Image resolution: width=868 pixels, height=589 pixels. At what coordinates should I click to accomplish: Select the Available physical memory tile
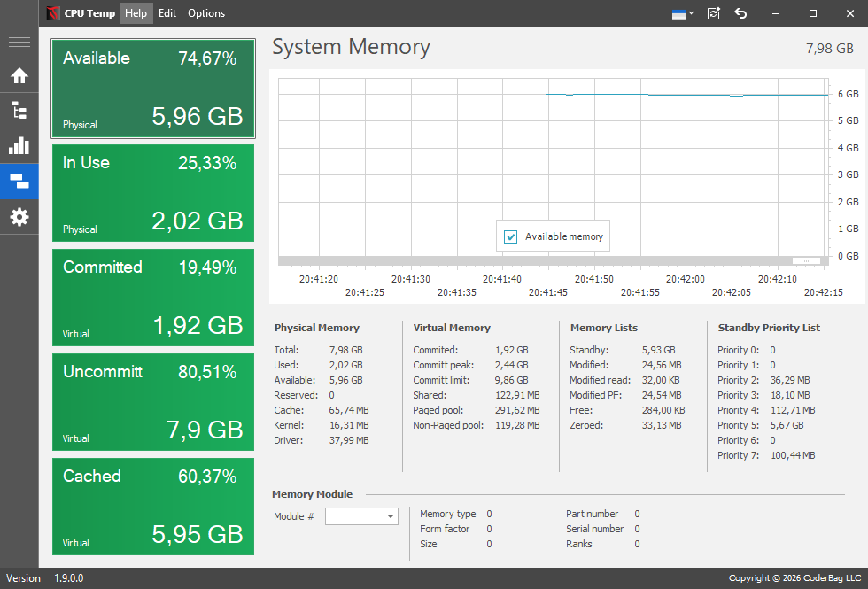pyautogui.click(x=153, y=89)
